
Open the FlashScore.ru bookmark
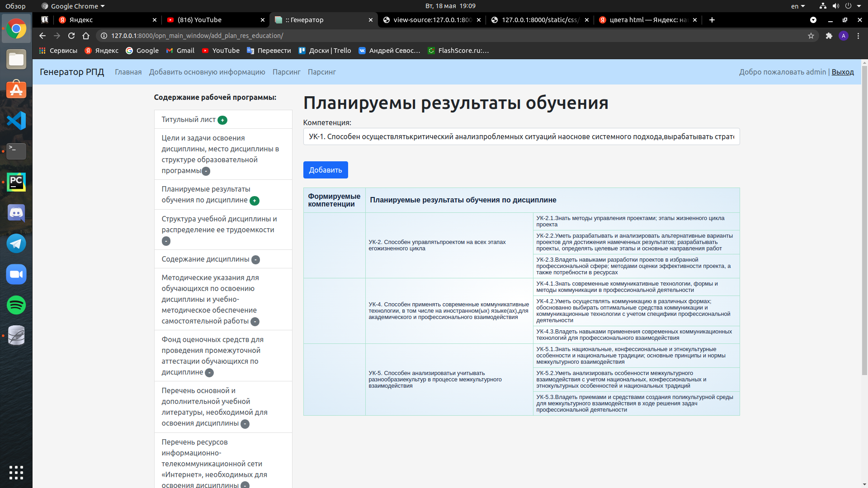458,51
